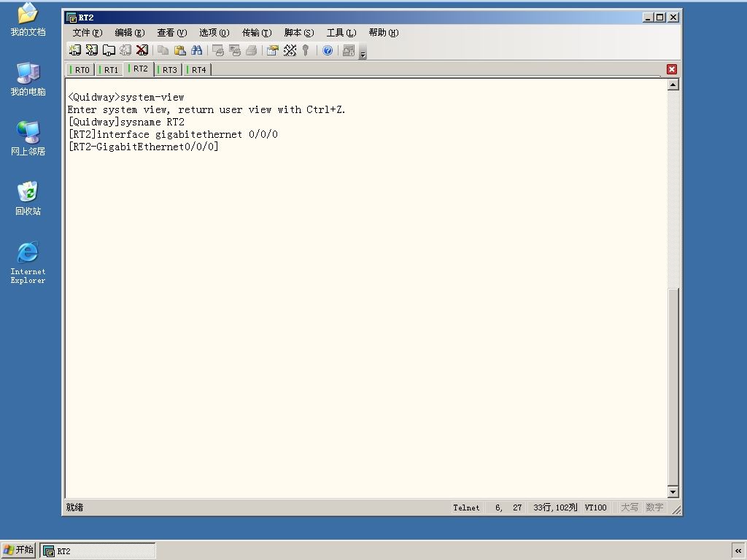Image resolution: width=747 pixels, height=560 pixels.
Task: Switch to the RT4 session tab
Action: pos(197,69)
